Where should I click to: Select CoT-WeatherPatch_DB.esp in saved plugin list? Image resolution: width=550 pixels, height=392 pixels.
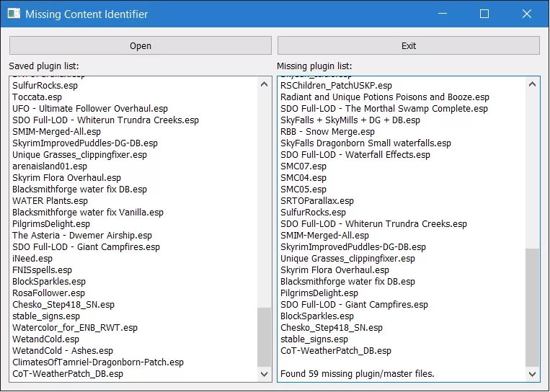(68, 374)
